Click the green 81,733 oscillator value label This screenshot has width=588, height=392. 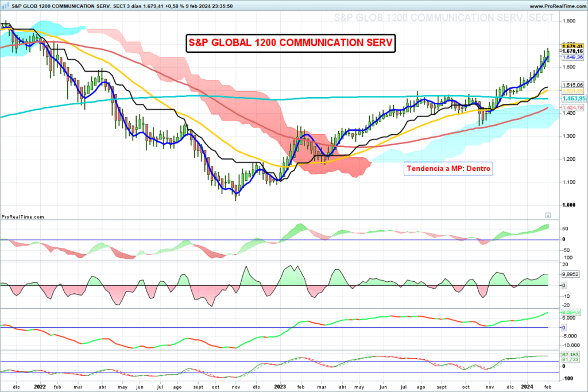click(570, 360)
